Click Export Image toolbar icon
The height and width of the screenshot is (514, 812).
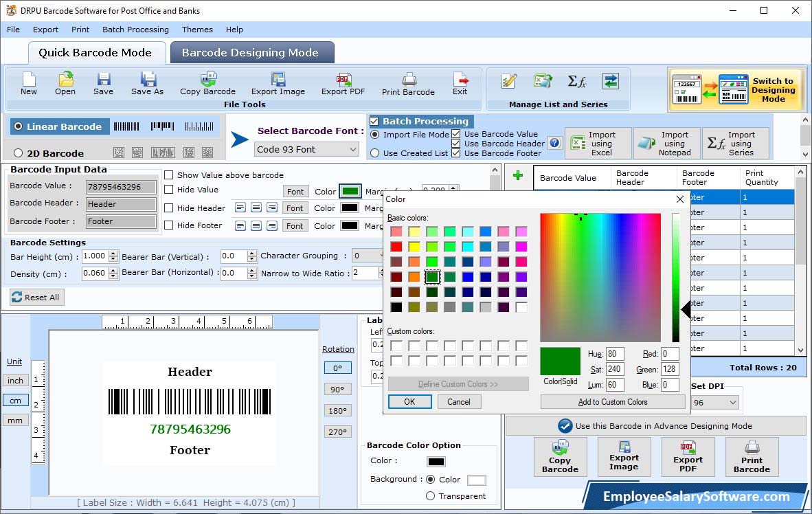tap(278, 84)
